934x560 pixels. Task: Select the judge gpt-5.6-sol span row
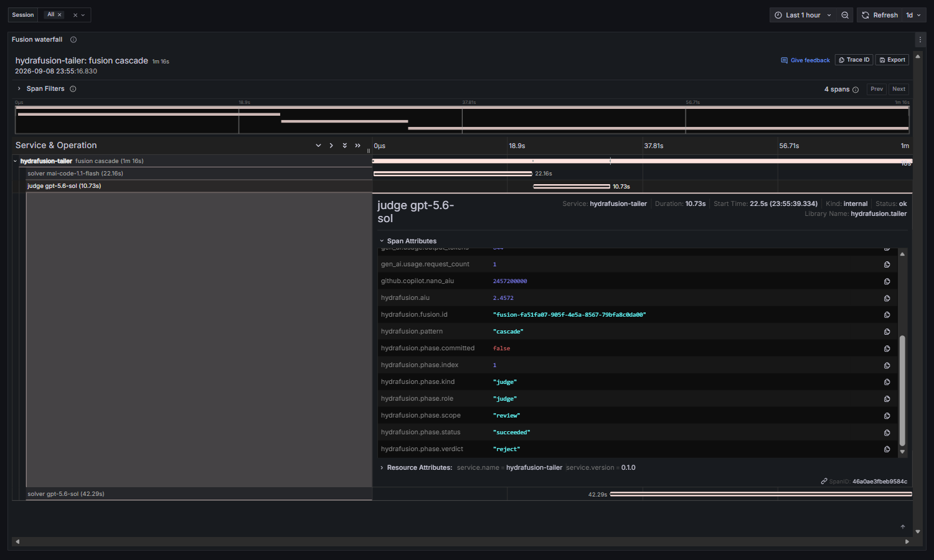198,186
